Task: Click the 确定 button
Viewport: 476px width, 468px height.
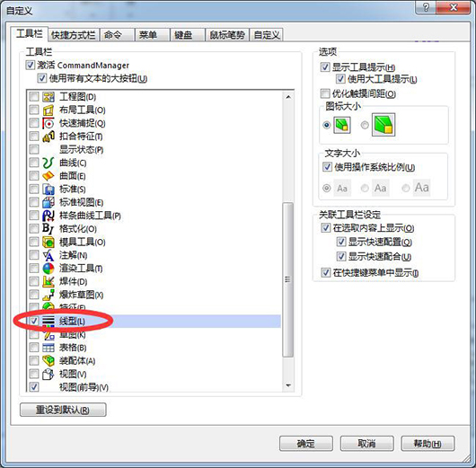Action: (x=305, y=444)
